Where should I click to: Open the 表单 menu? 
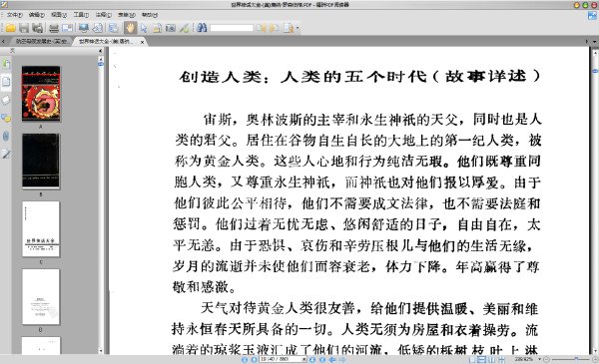[x=127, y=15]
